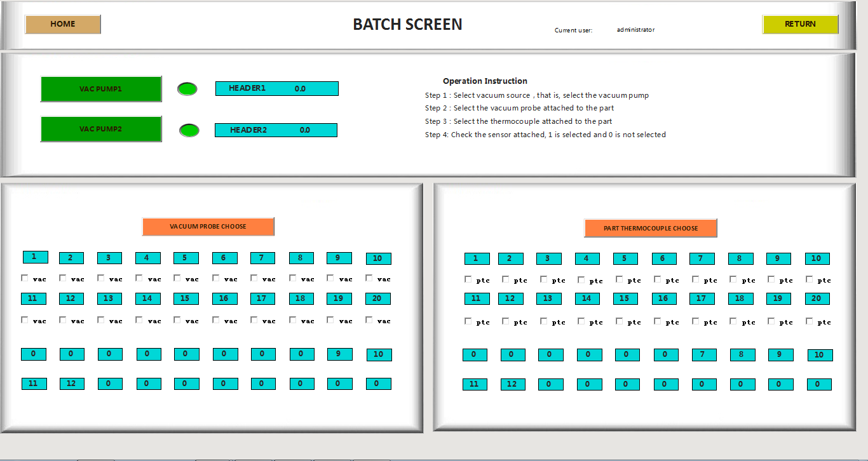Image resolution: width=868 pixels, height=461 pixels.
Task: Click the green indicator beside VAC PUMP2
Action: (x=189, y=131)
